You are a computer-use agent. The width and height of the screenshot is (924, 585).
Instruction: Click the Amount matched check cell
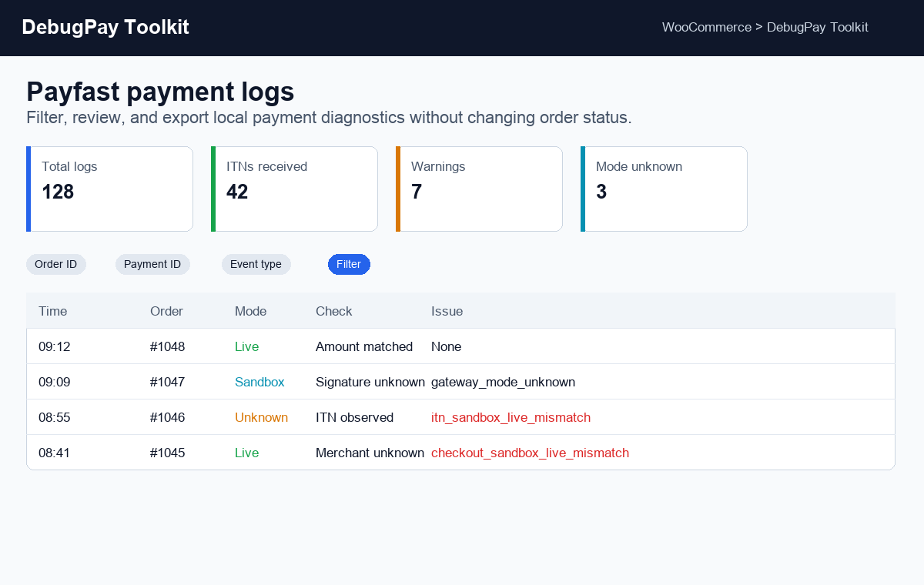[x=364, y=346]
